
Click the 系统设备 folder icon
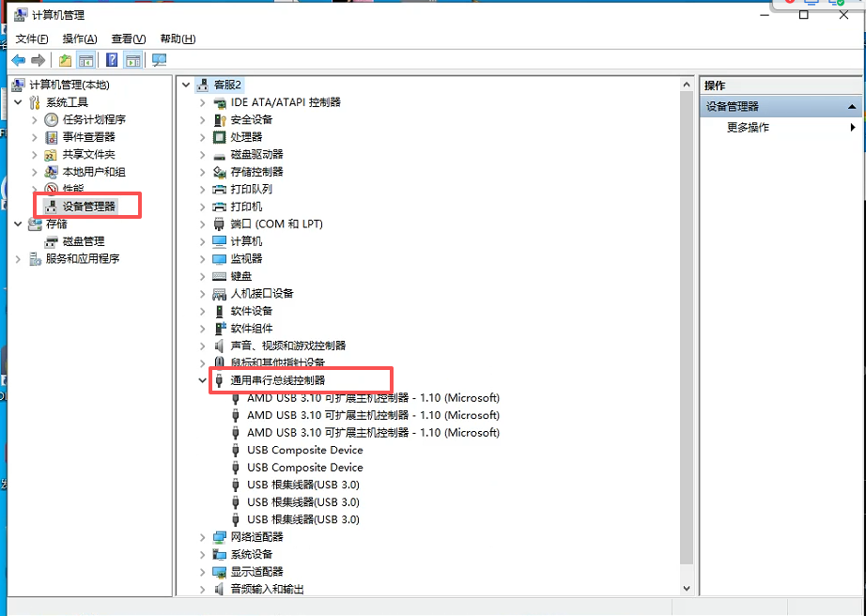click(x=219, y=554)
